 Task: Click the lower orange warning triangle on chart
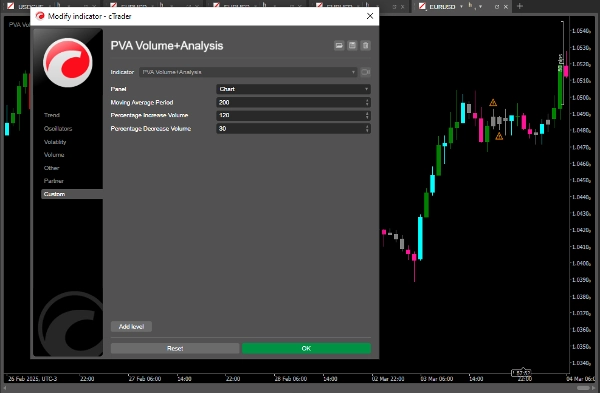[499, 136]
